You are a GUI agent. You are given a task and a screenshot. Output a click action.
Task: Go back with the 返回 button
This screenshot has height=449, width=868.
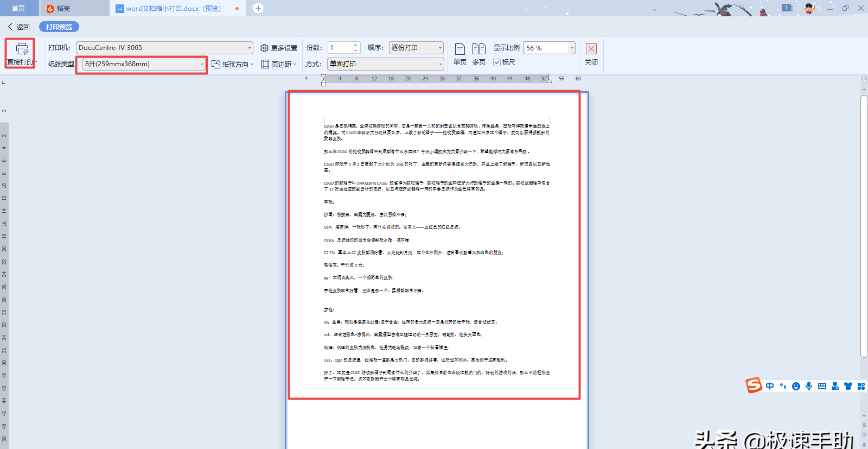[18, 27]
